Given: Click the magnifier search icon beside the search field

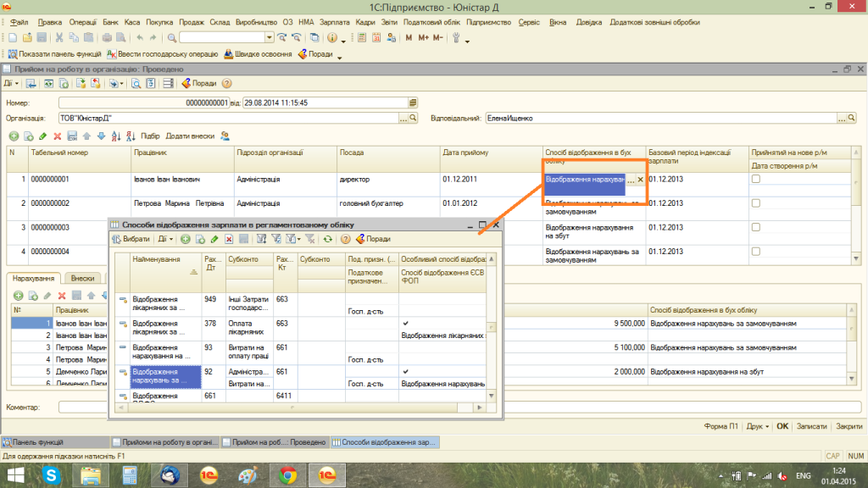Looking at the screenshot, I should pyautogui.click(x=172, y=37).
